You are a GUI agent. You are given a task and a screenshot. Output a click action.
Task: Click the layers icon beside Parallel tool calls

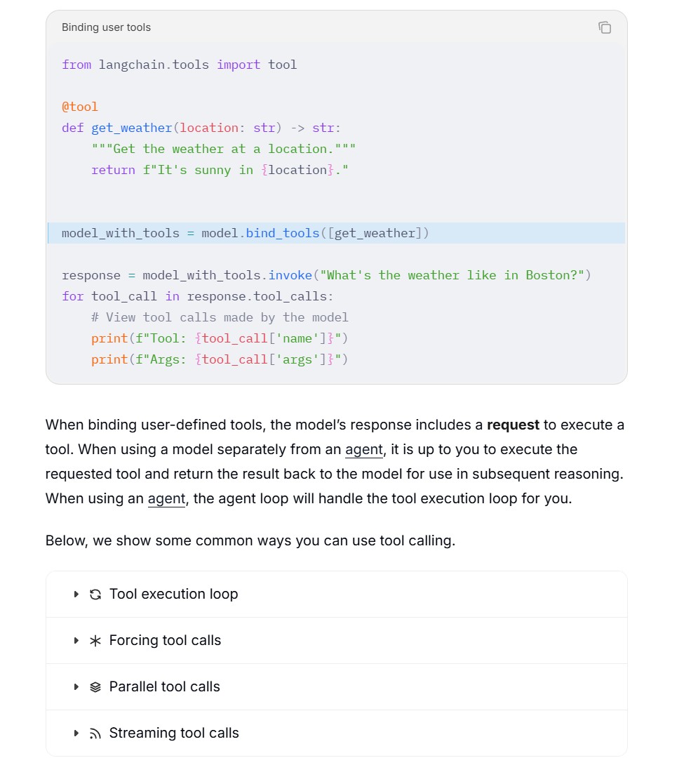point(95,687)
